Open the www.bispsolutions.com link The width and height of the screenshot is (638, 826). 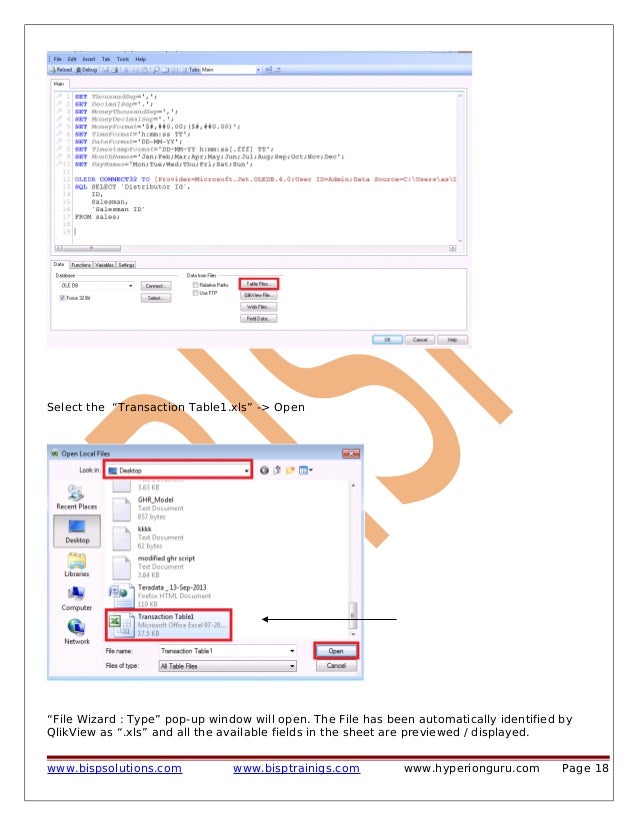[x=114, y=769]
